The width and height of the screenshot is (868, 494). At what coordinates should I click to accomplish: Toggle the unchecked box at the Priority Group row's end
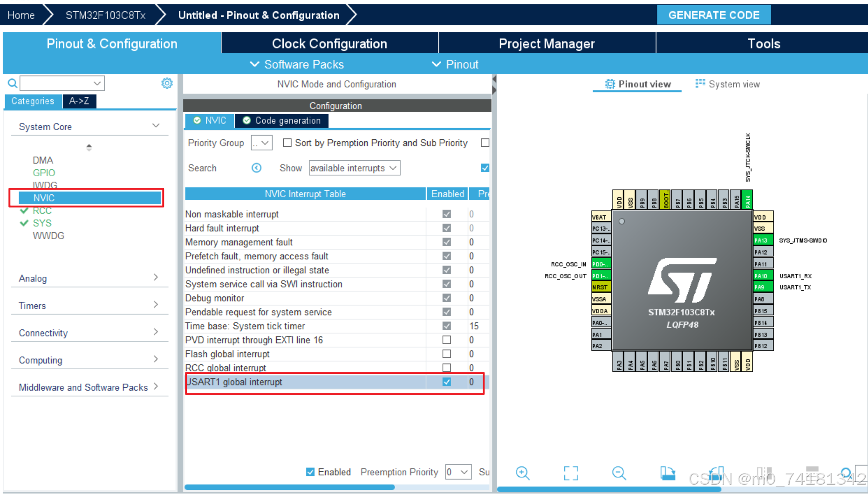pyautogui.click(x=485, y=143)
